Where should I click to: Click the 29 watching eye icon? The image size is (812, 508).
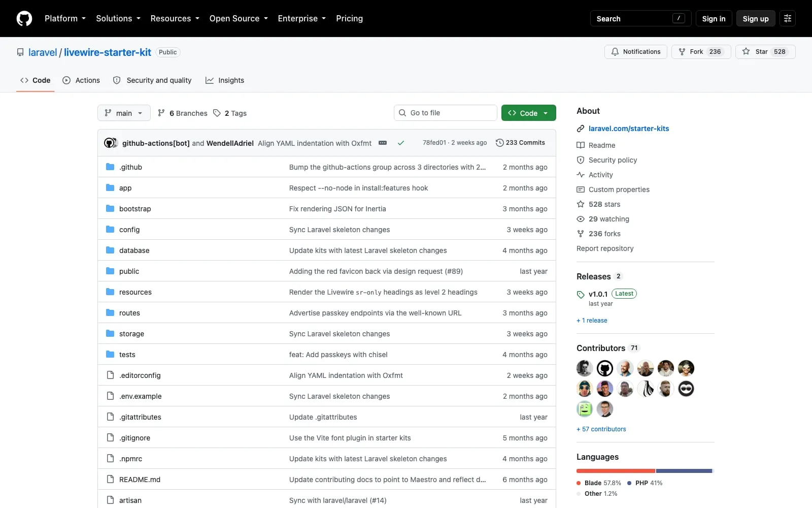581,219
